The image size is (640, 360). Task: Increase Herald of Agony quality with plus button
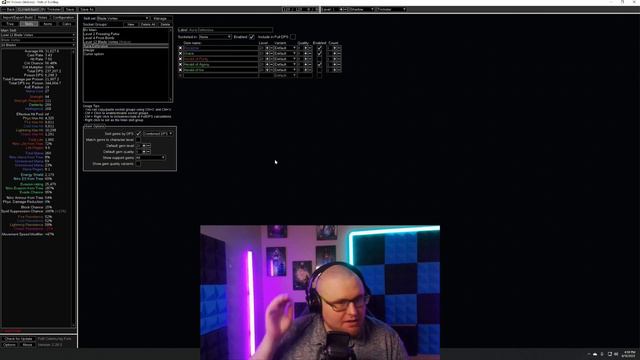click(x=306, y=64)
